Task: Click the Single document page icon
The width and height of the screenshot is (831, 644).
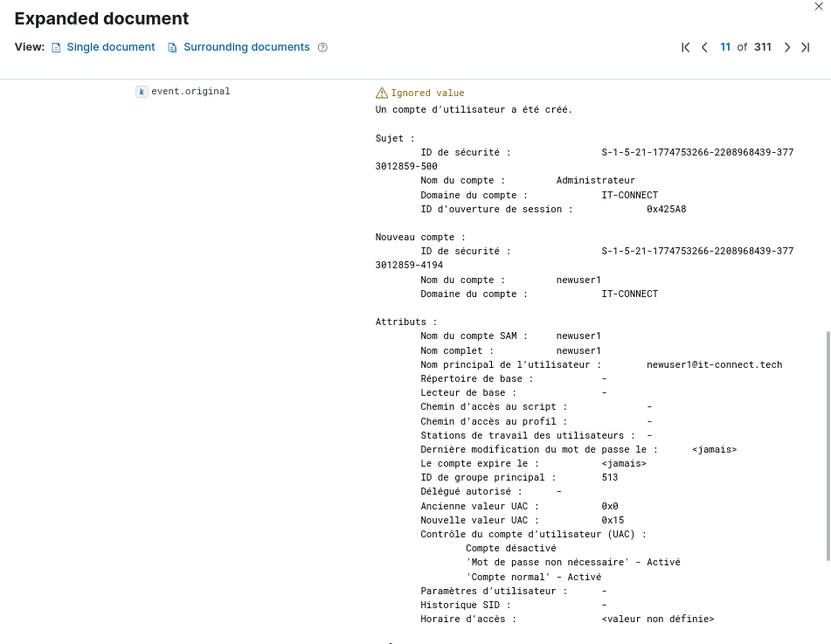Action: click(56, 48)
